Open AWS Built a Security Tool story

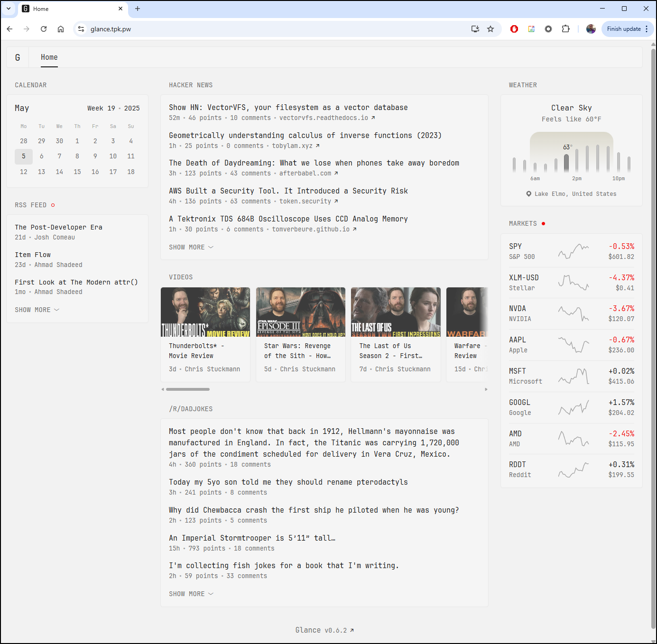(x=288, y=191)
